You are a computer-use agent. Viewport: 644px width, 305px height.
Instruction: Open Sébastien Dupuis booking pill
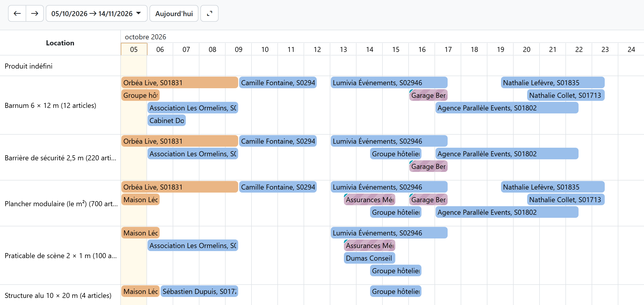coord(199,291)
